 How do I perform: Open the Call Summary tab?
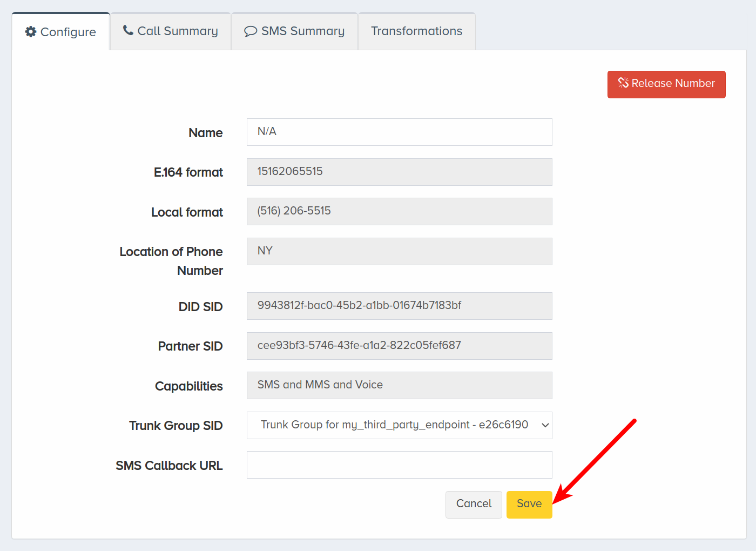pyautogui.click(x=171, y=31)
